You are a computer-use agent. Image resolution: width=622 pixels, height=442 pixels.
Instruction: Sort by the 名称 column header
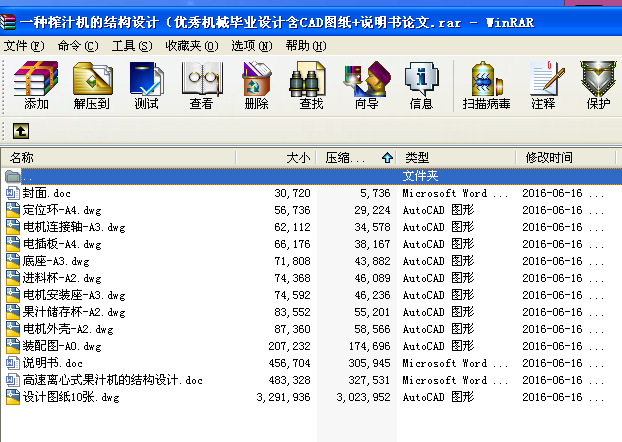click(118, 158)
